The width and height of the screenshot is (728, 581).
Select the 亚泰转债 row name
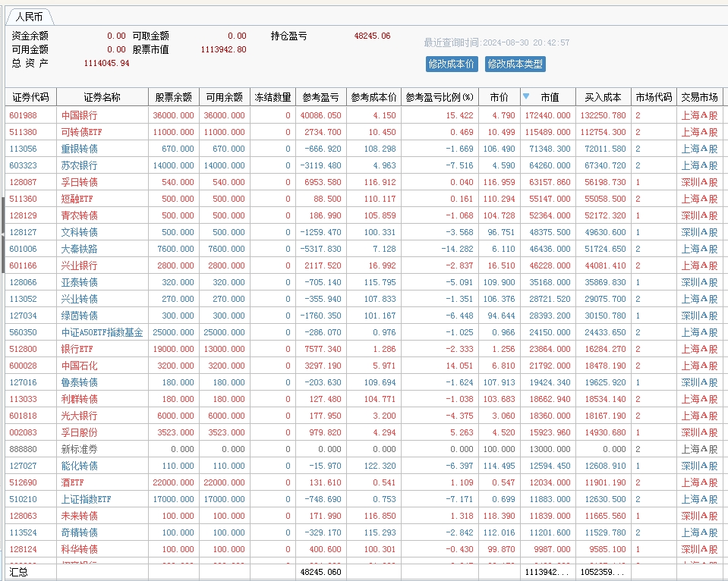pyautogui.click(x=80, y=283)
